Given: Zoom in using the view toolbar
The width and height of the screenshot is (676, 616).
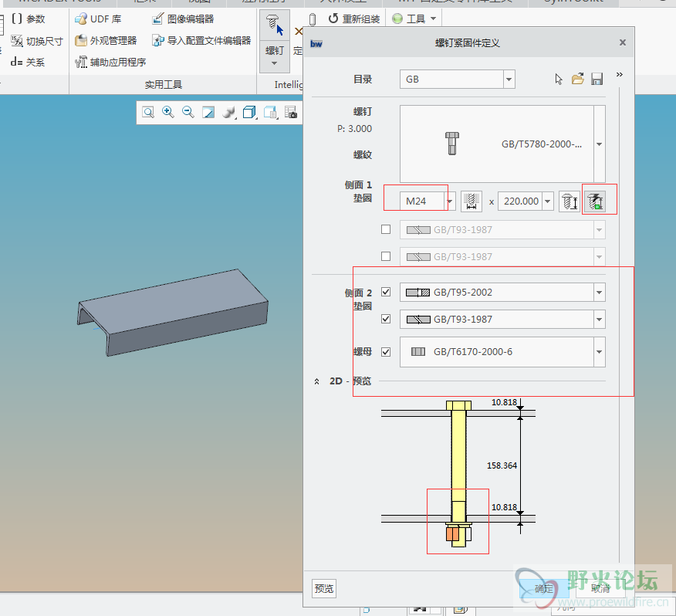Looking at the screenshot, I should point(167,113).
